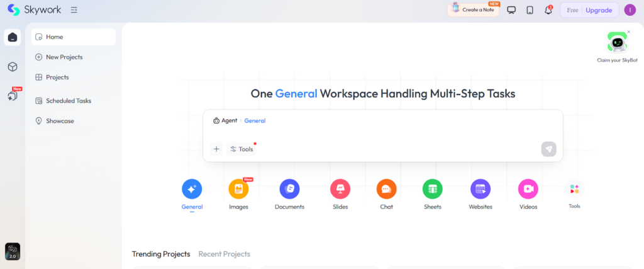
Task: Open the cube icon in left rail
Action: pyautogui.click(x=13, y=67)
